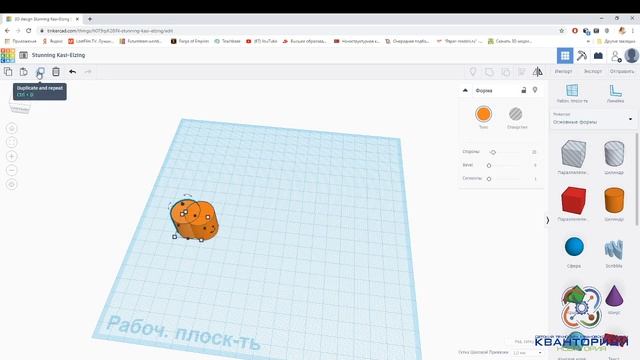Open the Chrome three-dot menu

633,31
